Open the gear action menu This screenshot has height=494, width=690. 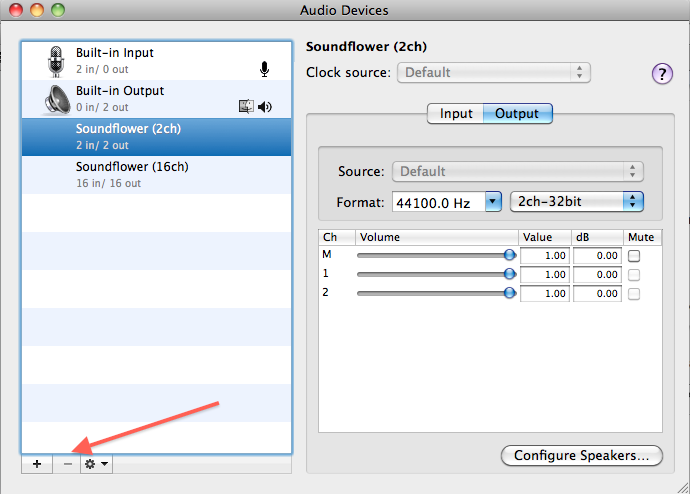click(96, 464)
